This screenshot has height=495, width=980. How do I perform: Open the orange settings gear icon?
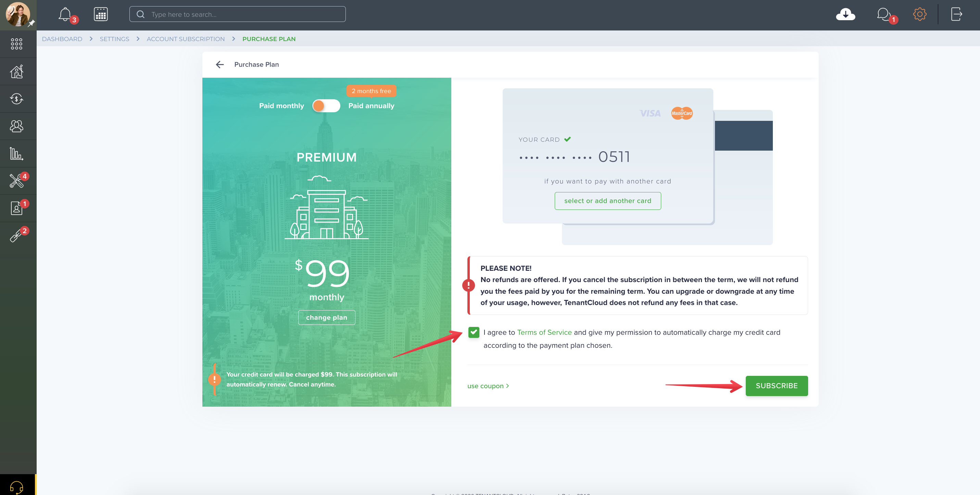pos(919,14)
